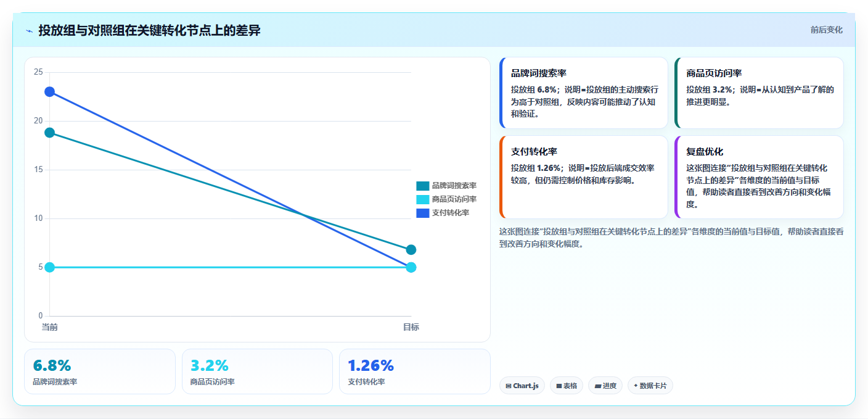This screenshot has width=868, height=419.
Task: Click the 支付转化率 legend label
Action: 450,213
